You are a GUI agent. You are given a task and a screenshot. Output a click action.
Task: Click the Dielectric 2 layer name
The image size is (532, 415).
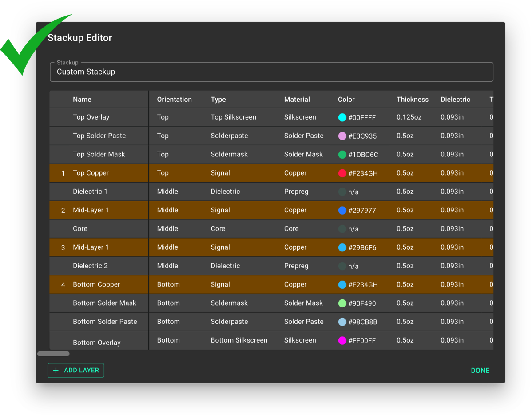coord(90,266)
